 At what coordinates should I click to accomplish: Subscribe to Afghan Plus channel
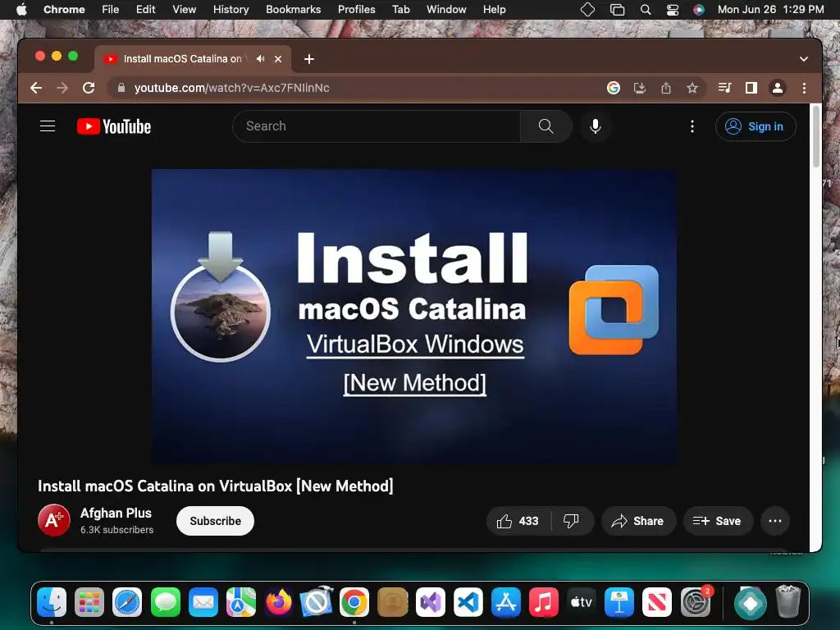215,521
